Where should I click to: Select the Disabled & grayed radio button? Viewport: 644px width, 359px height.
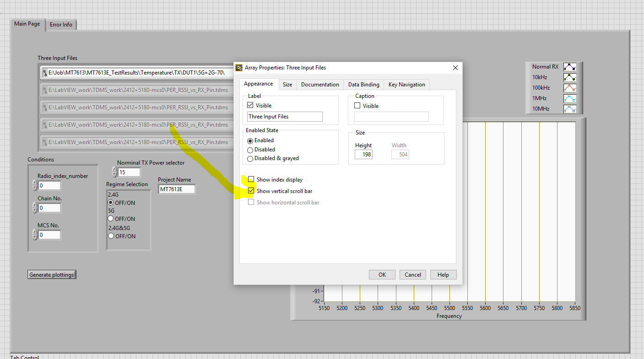pos(249,159)
